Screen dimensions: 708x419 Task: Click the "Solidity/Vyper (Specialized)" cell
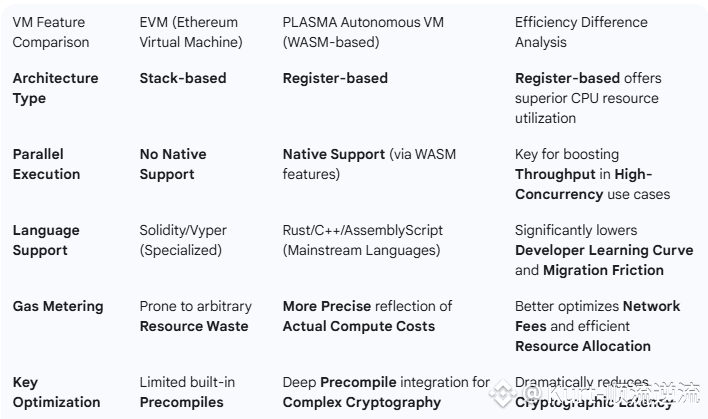click(183, 240)
